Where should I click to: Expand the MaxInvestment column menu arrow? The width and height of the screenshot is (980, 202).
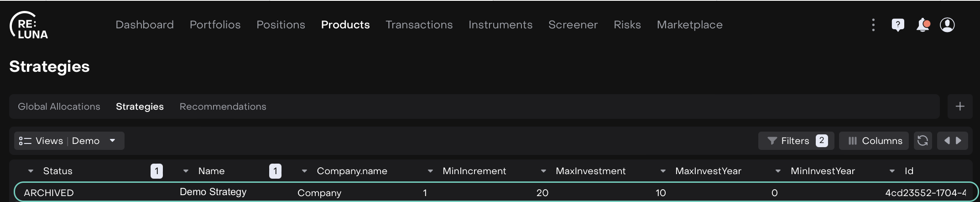(543, 171)
